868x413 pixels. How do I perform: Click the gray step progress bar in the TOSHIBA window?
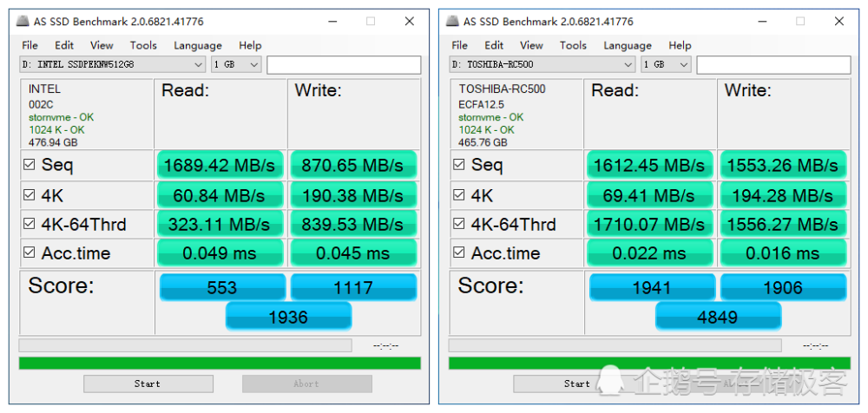(615, 345)
